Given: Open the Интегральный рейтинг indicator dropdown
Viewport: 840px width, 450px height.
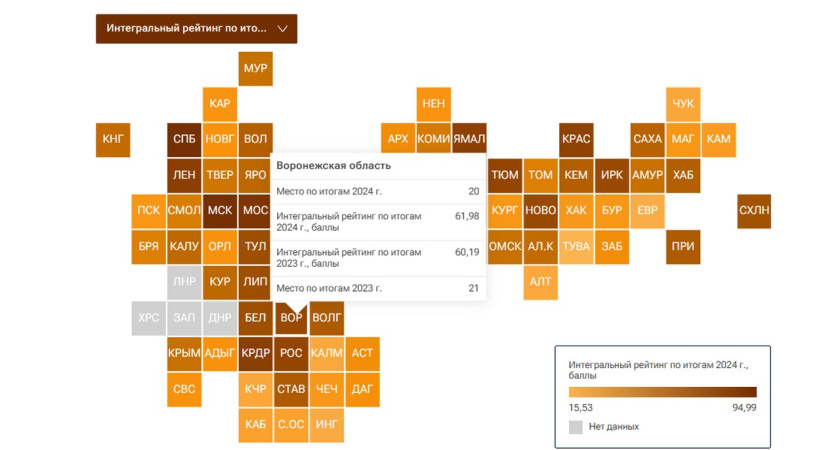Looking at the screenshot, I should pos(196,29).
